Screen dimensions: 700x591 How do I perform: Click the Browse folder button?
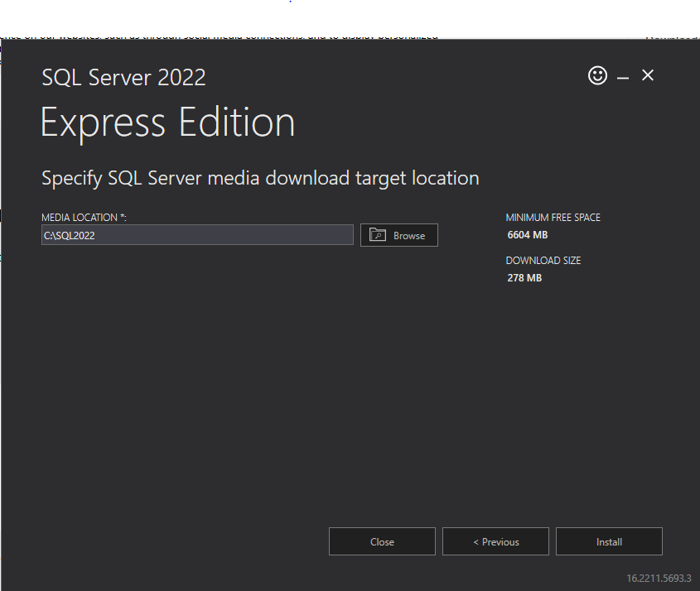(399, 235)
